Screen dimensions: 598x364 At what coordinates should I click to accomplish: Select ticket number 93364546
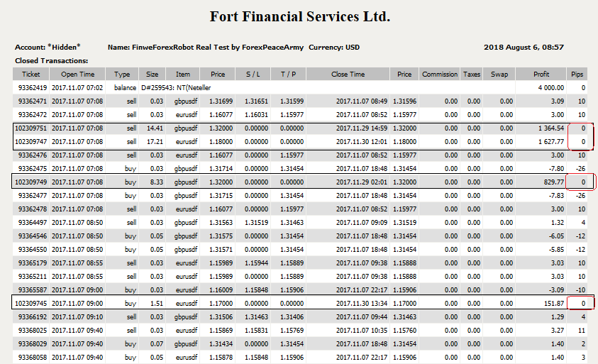pyautogui.click(x=33, y=236)
